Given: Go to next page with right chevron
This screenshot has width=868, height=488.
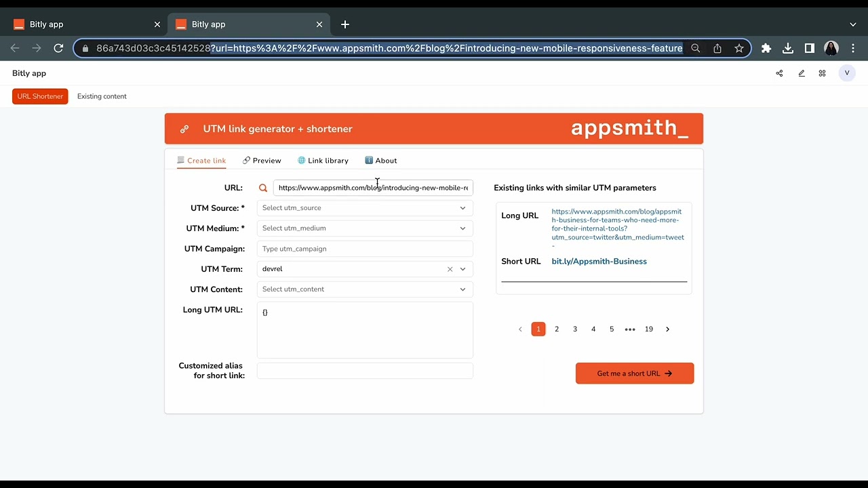Looking at the screenshot, I should point(667,329).
